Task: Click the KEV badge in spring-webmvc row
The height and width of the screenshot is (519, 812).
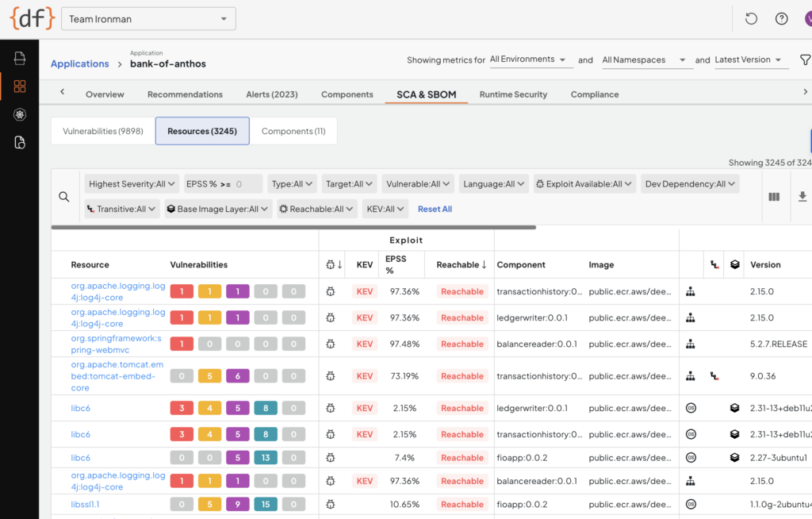Action: point(365,344)
